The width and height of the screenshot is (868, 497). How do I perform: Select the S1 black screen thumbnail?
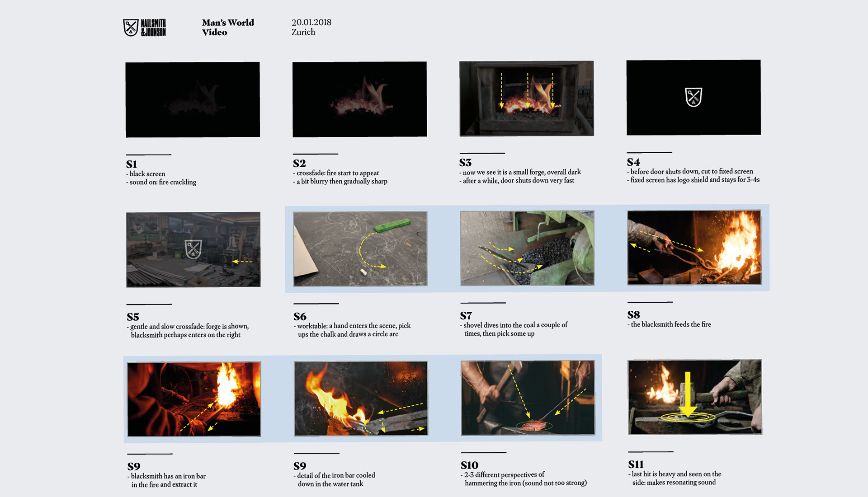point(193,99)
